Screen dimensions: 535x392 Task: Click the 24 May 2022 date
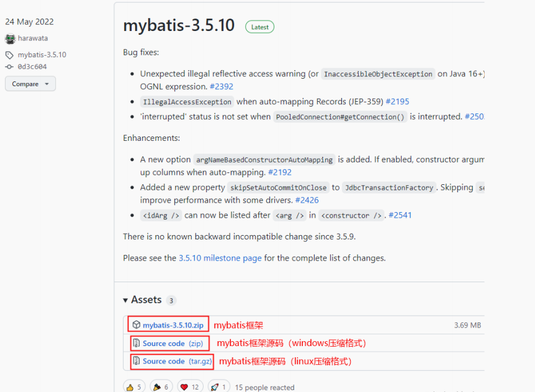click(29, 22)
